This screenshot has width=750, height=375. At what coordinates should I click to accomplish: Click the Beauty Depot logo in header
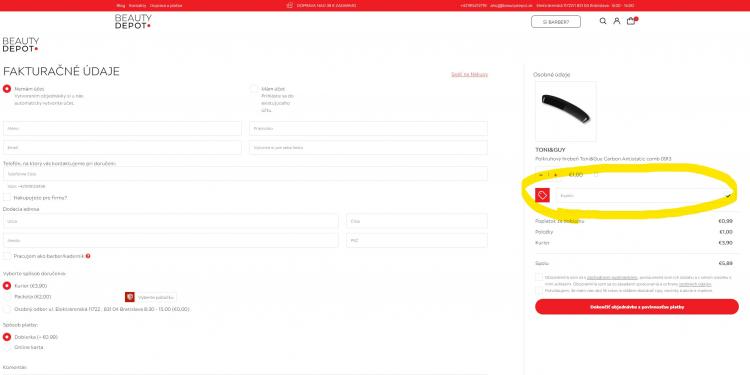[x=133, y=22]
